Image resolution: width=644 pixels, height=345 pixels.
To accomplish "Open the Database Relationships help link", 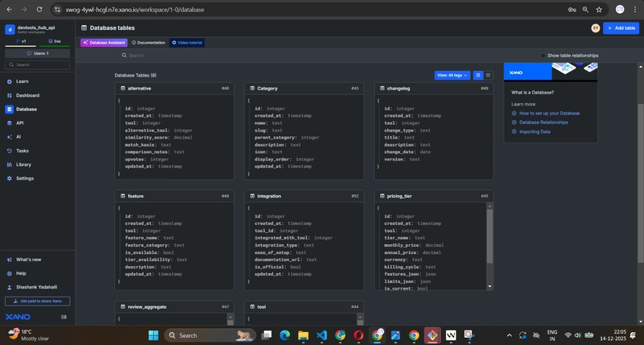I will [543, 123].
